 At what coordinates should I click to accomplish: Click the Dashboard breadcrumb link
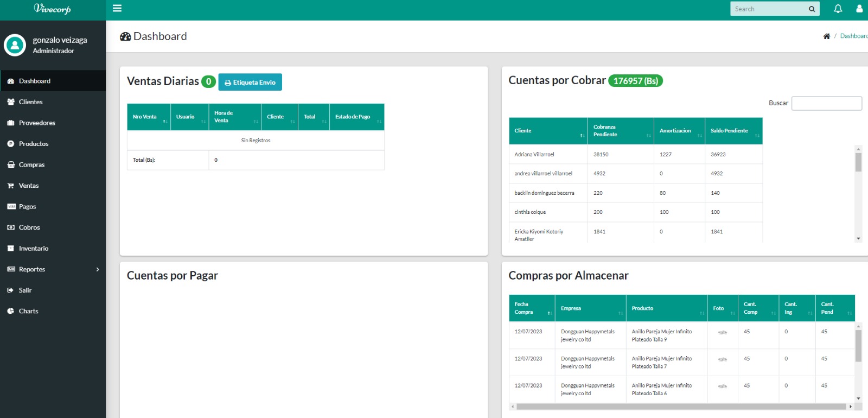coord(853,36)
